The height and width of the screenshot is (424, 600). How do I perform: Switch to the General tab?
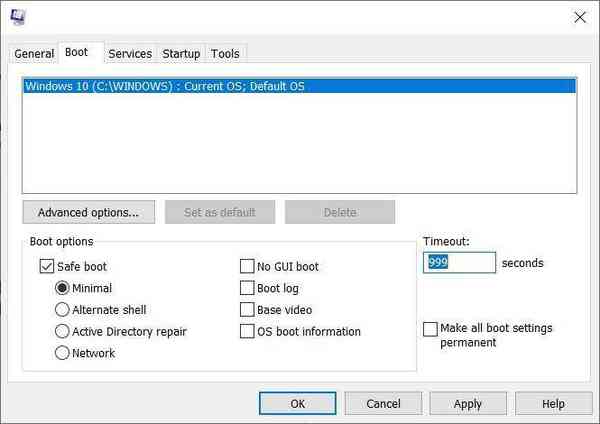pyautogui.click(x=34, y=54)
